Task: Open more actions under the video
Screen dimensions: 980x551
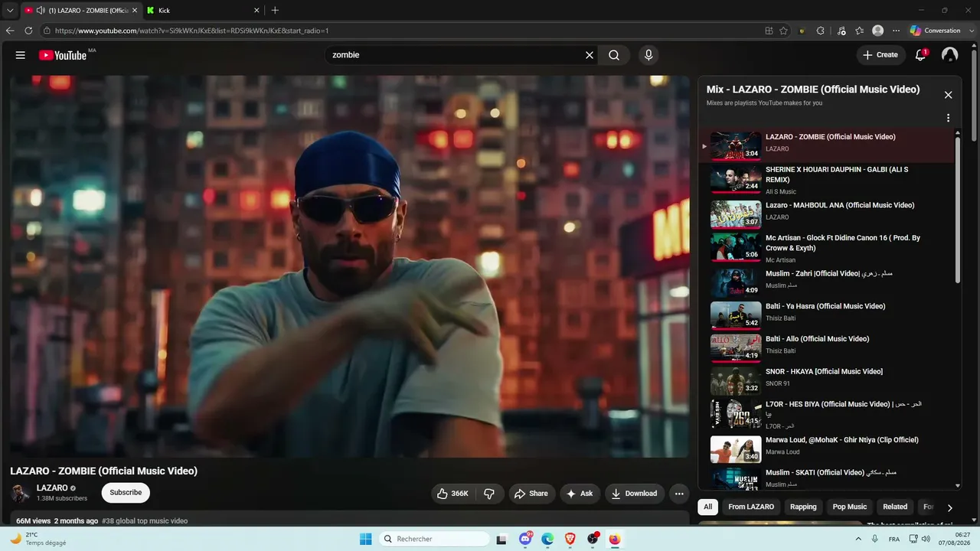Action: coord(679,494)
